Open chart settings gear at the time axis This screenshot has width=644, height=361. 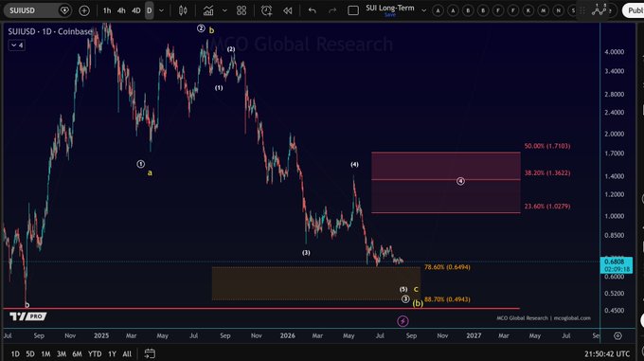(617, 336)
